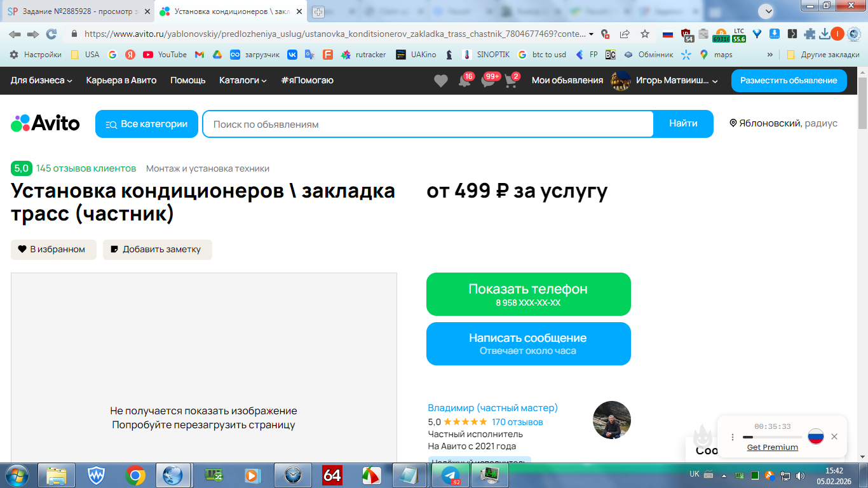Screen dimensions: 868x488
Task: Open Telegram in the taskbar
Action: point(451,475)
